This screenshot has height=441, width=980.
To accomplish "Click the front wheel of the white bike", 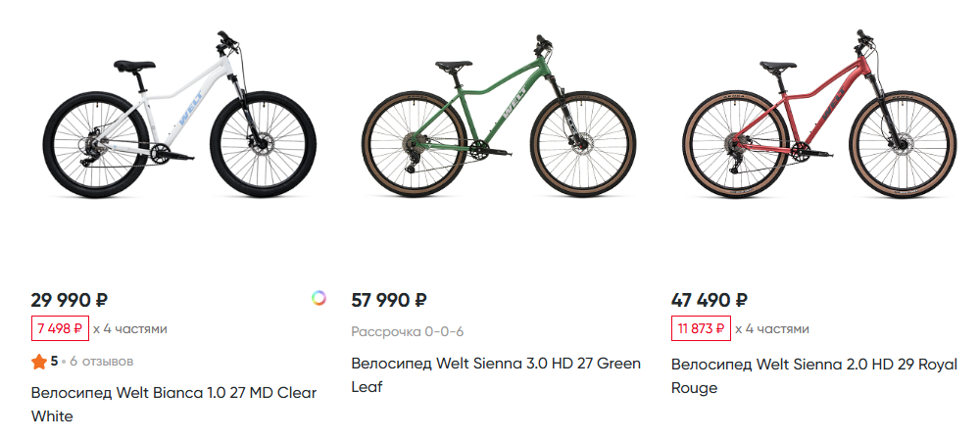I will tap(249, 144).
